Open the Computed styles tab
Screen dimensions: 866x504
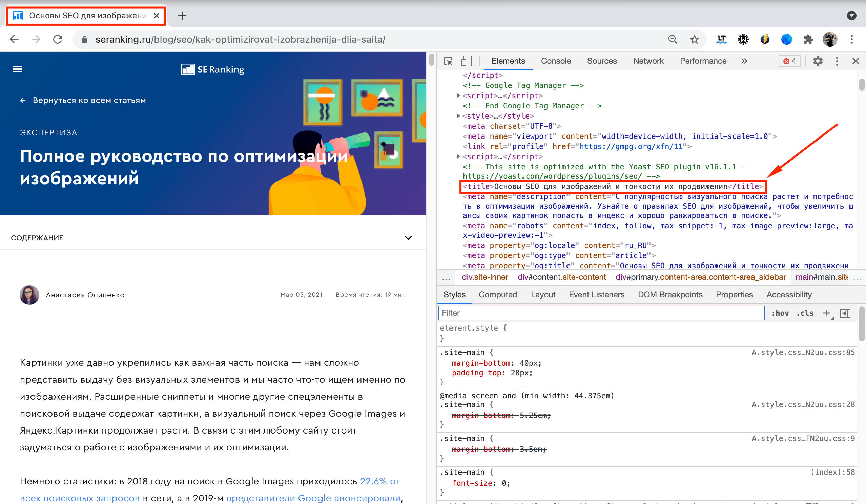click(498, 295)
